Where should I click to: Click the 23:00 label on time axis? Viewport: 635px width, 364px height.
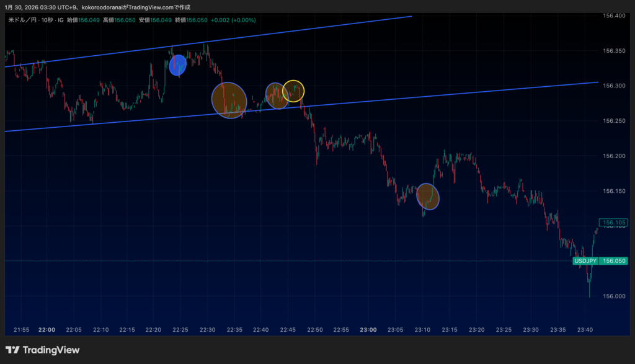[369, 329]
